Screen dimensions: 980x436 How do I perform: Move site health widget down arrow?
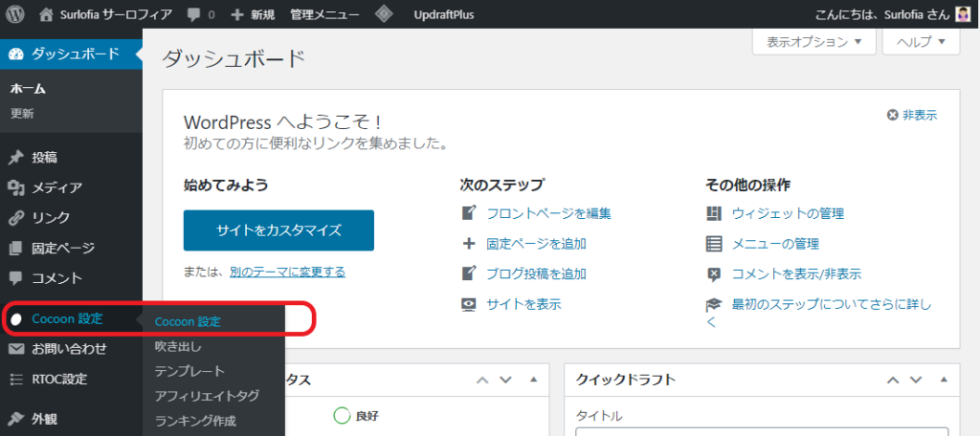pyautogui.click(x=505, y=380)
